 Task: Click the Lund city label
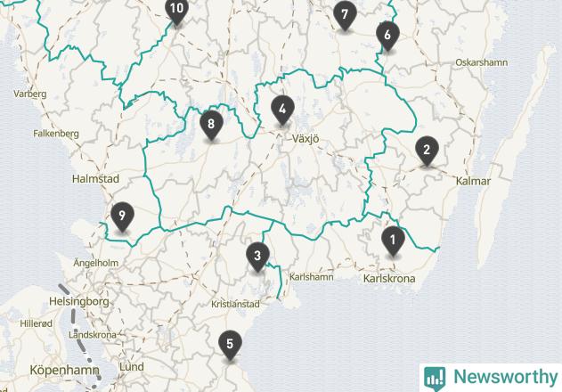coord(132,367)
